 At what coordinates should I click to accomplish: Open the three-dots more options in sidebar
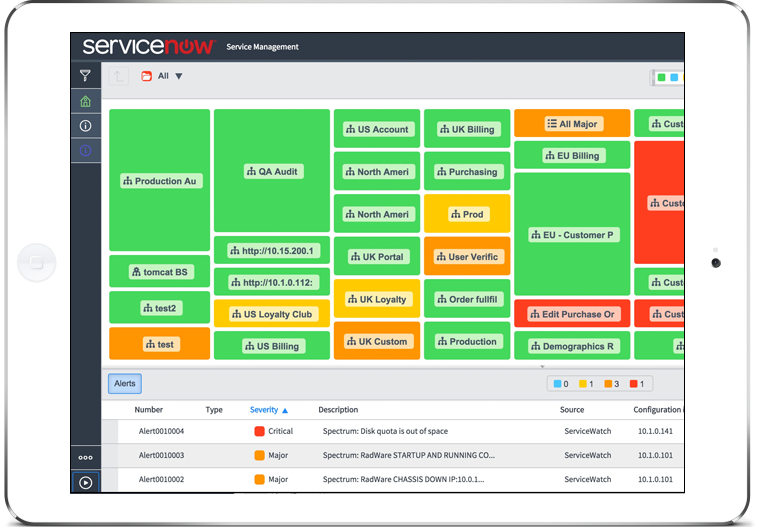pyautogui.click(x=85, y=457)
